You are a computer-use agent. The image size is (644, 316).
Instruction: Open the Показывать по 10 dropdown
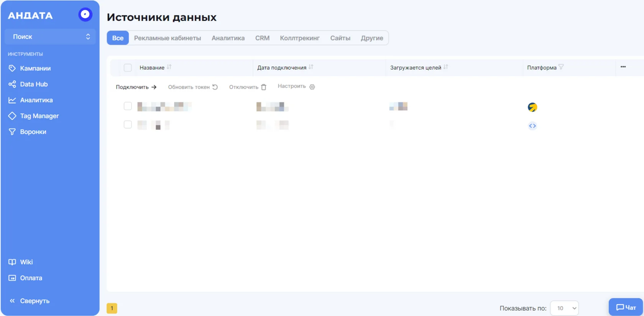(x=564, y=308)
